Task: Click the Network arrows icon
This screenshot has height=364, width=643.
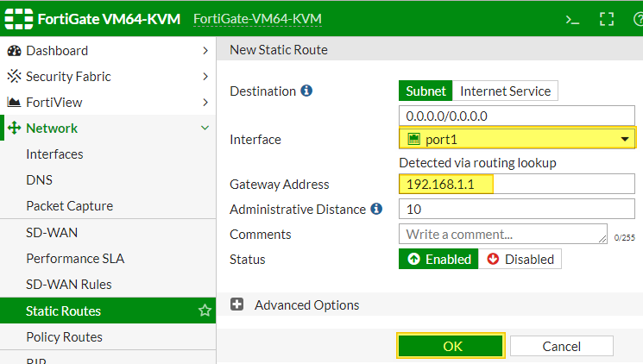Action: pos(14,128)
